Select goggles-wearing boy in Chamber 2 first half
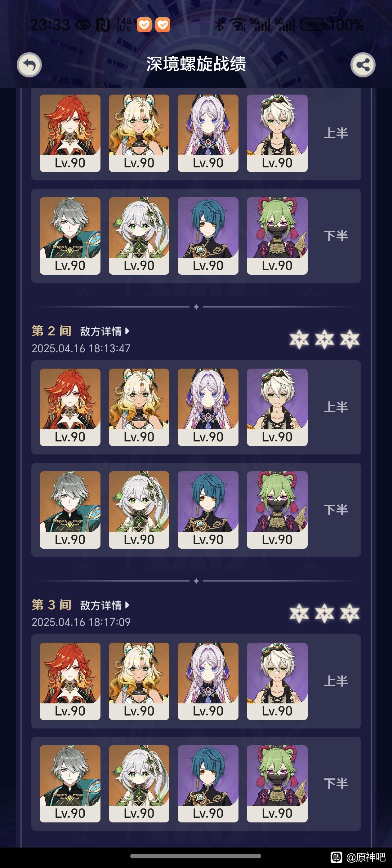The height and width of the screenshot is (868, 392). [x=277, y=407]
